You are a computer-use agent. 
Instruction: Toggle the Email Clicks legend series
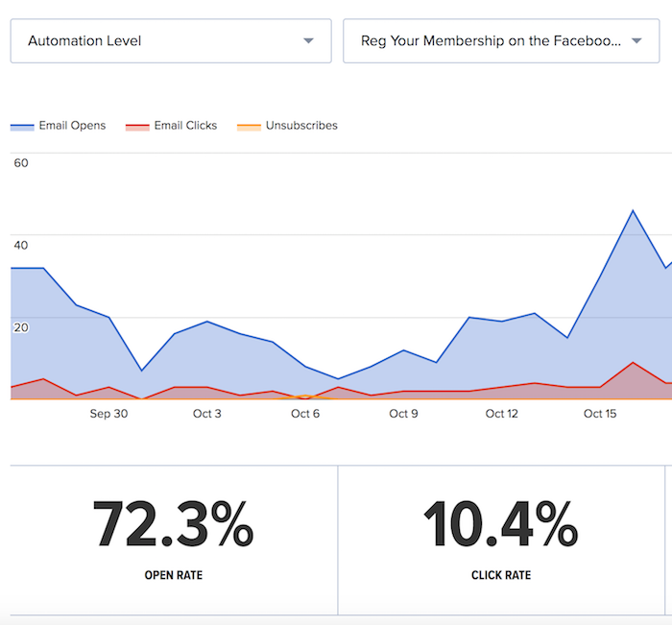[171, 126]
